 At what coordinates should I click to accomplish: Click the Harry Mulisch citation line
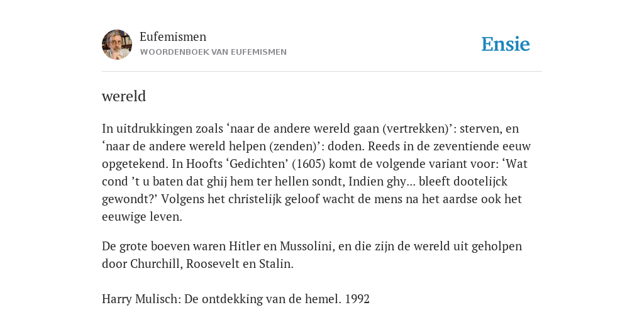point(236,299)
